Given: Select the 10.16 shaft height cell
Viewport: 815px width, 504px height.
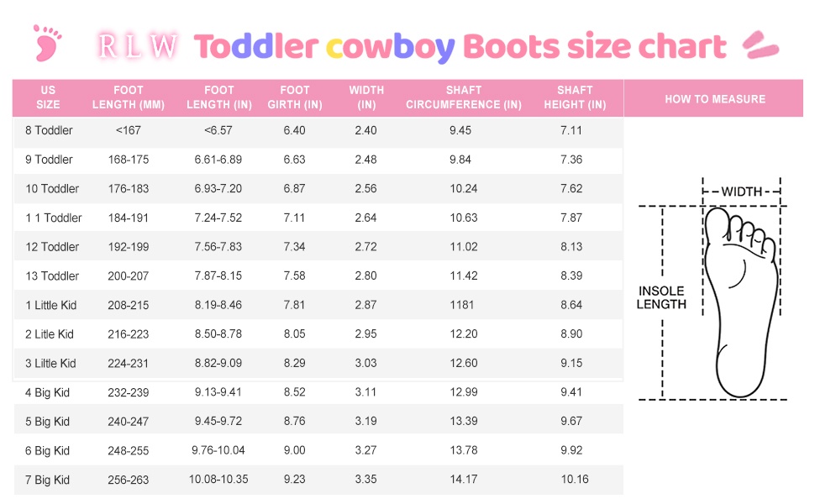Looking at the screenshot, I should coord(575,480).
